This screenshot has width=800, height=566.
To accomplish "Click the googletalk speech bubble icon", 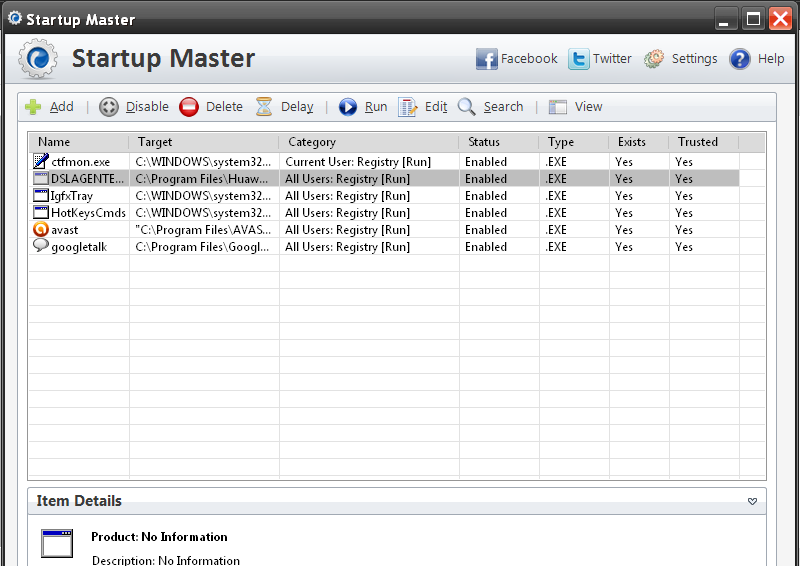I will (41, 246).
